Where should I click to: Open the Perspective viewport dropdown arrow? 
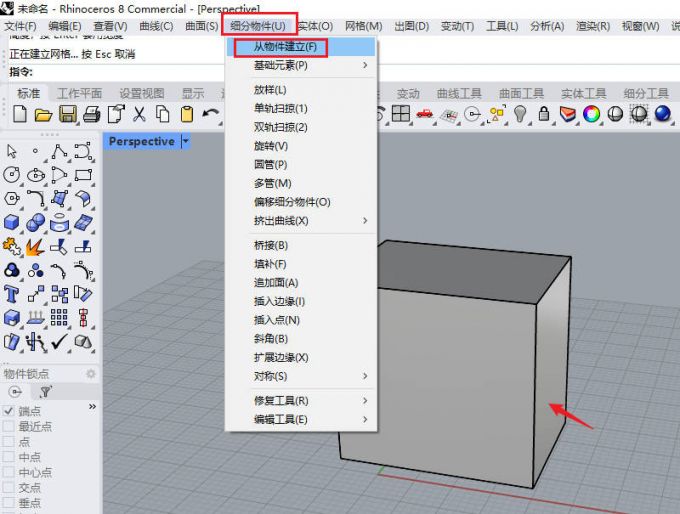point(186,141)
